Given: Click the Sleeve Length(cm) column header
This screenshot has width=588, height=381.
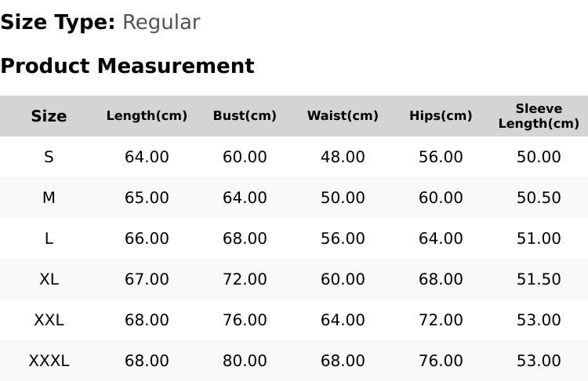Looking at the screenshot, I should (x=539, y=116).
